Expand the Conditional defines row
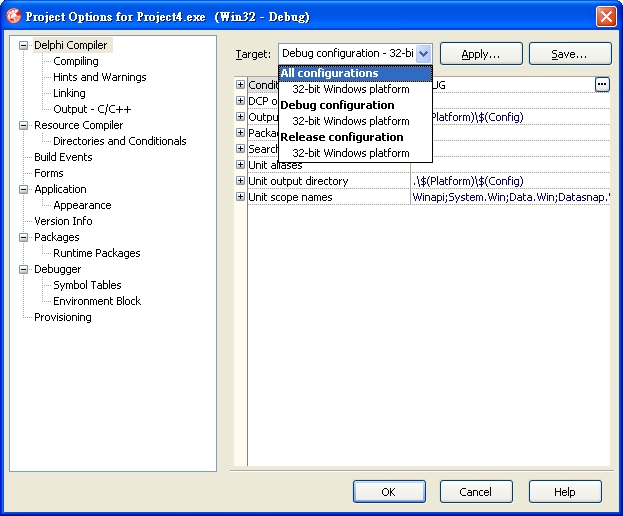The width and height of the screenshot is (623, 516). [x=240, y=84]
